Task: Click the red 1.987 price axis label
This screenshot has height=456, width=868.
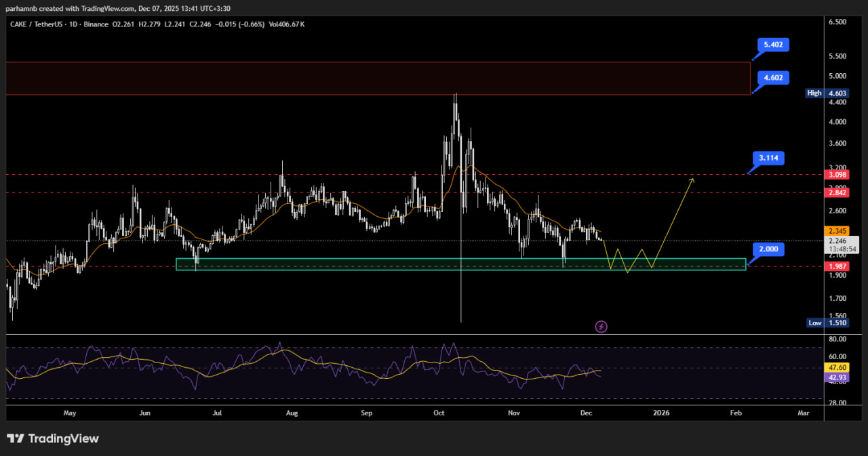Action: [x=835, y=267]
